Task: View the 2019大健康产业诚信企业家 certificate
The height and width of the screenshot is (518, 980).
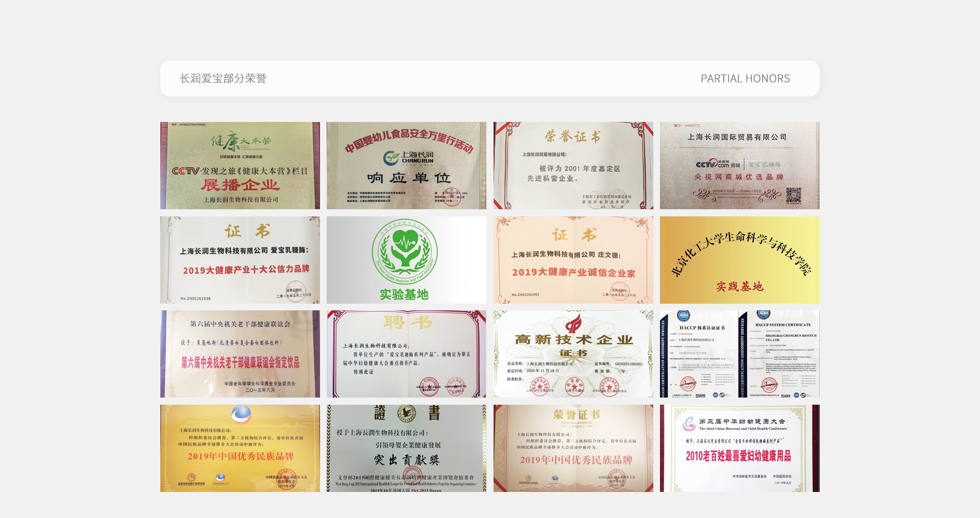Action: [x=573, y=260]
